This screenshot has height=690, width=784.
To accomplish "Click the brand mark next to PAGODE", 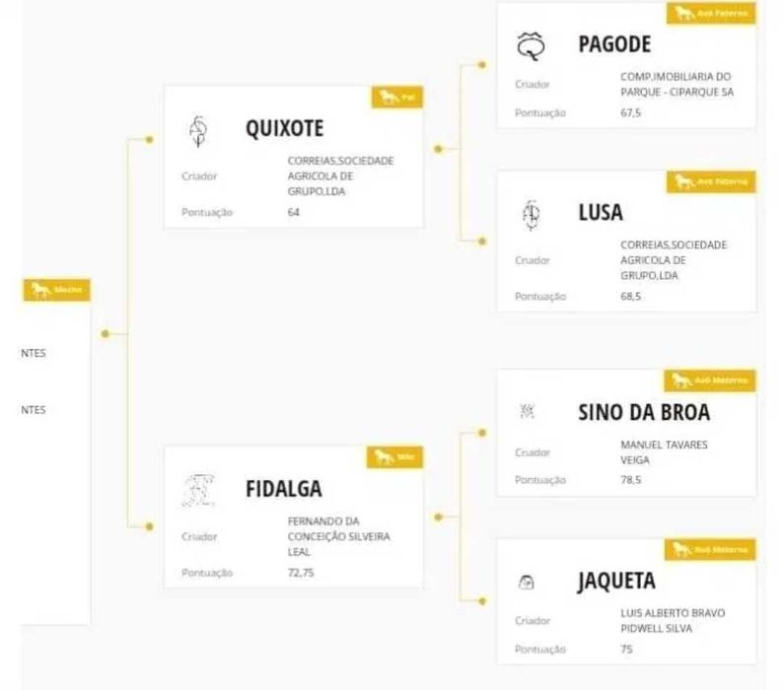I will (531, 44).
